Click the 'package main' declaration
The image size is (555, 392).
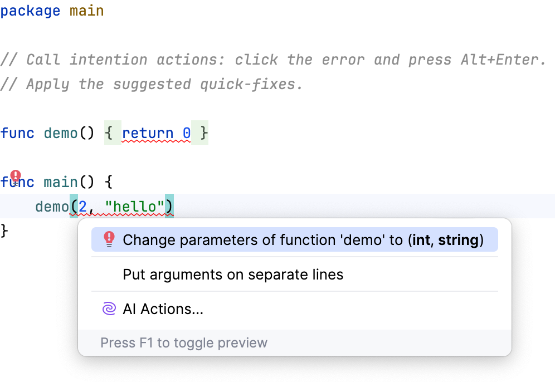coord(52,10)
